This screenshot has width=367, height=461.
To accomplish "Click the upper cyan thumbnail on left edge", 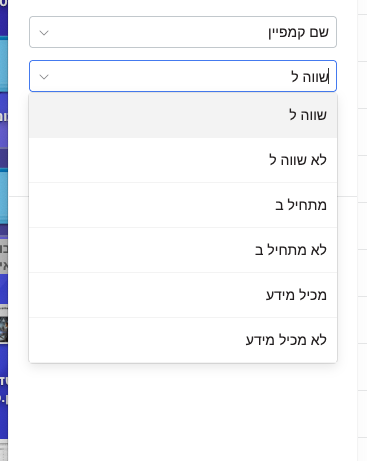I will [x=4, y=64].
